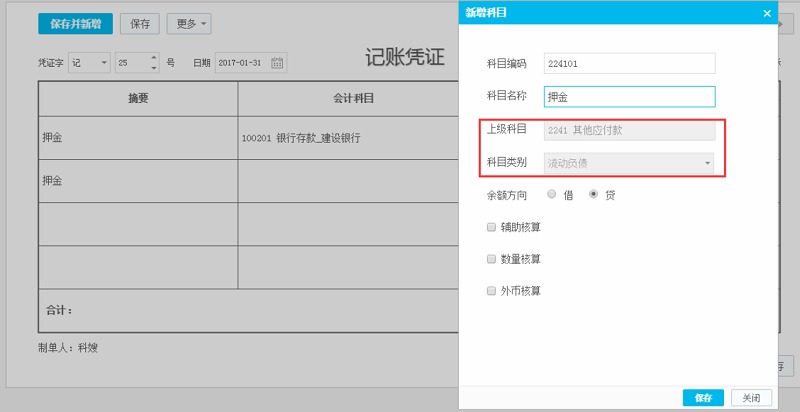Focus the 科目名称 text field
The height and width of the screenshot is (412, 800).
(629, 97)
